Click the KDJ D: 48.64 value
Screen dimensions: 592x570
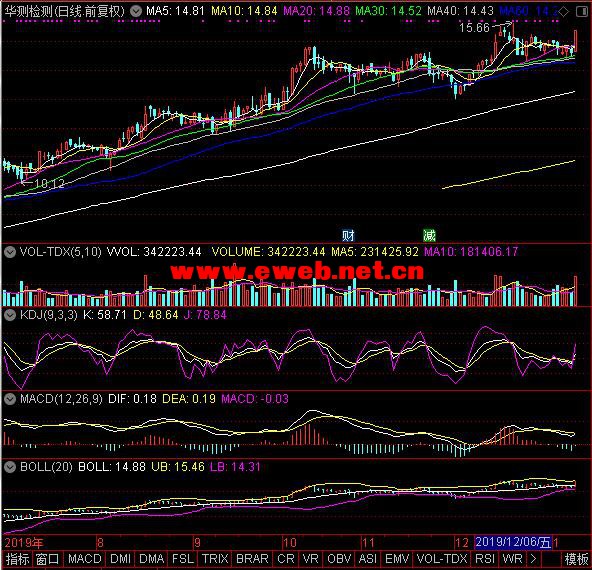click(x=156, y=315)
